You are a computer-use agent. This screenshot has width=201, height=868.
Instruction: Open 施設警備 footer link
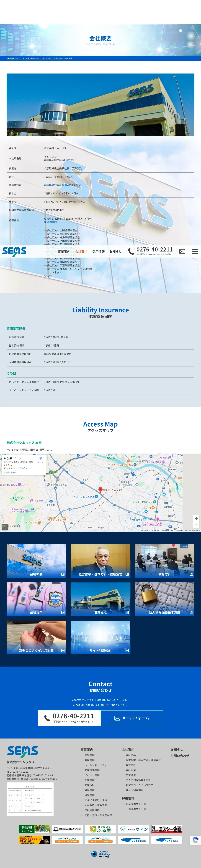pyautogui.click(x=89, y=755)
